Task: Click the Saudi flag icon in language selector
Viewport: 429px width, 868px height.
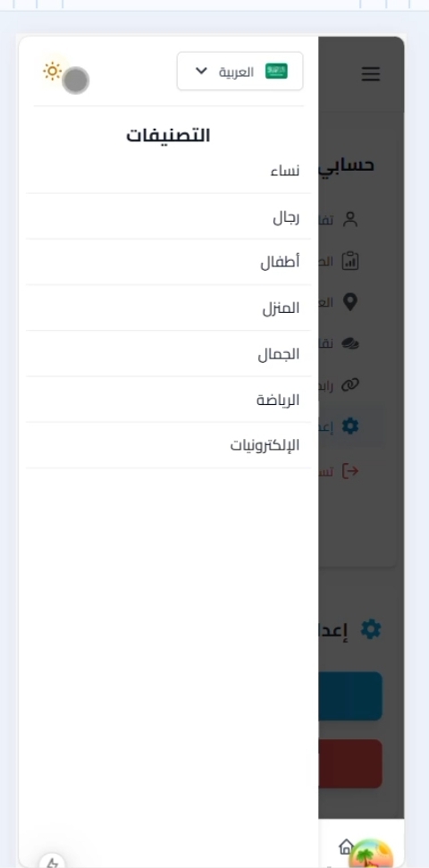Action: (x=276, y=72)
